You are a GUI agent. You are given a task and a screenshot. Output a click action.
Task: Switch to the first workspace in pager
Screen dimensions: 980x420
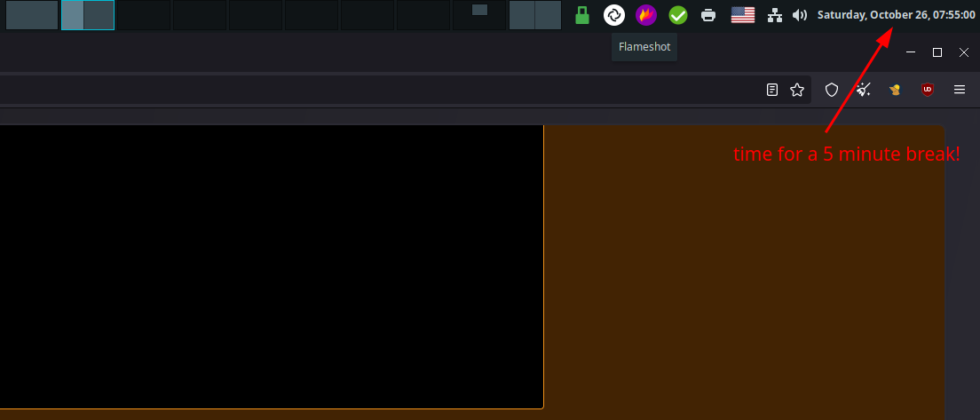[x=32, y=15]
